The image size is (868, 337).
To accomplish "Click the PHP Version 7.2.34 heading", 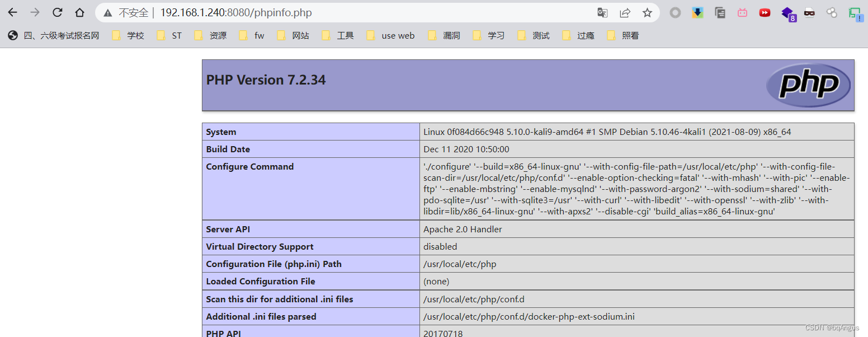I will tap(266, 80).
